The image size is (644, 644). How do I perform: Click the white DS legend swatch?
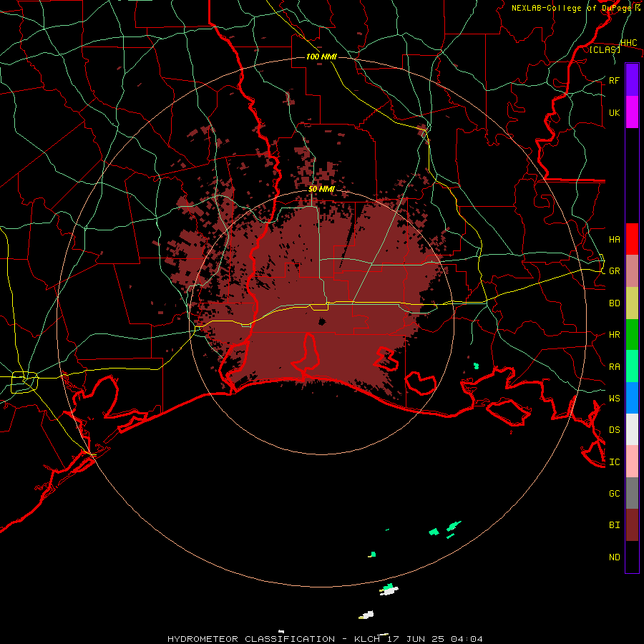coord(632,429)
